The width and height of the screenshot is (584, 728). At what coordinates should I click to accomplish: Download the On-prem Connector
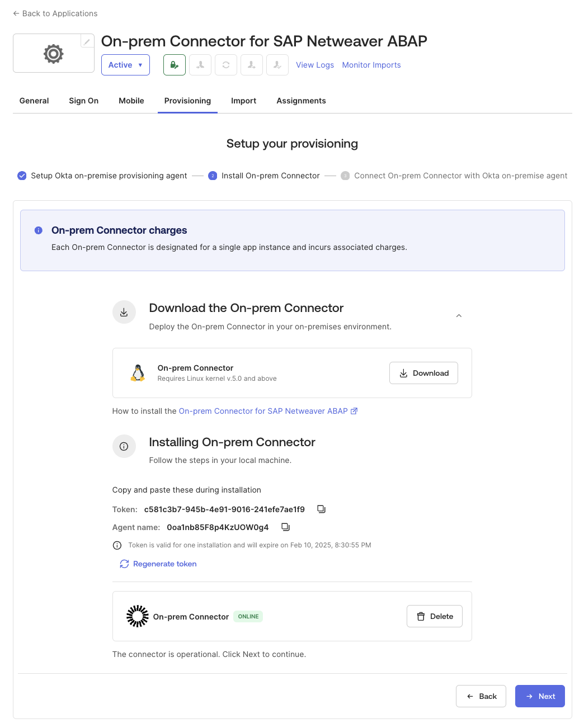[x=423, y=373]
